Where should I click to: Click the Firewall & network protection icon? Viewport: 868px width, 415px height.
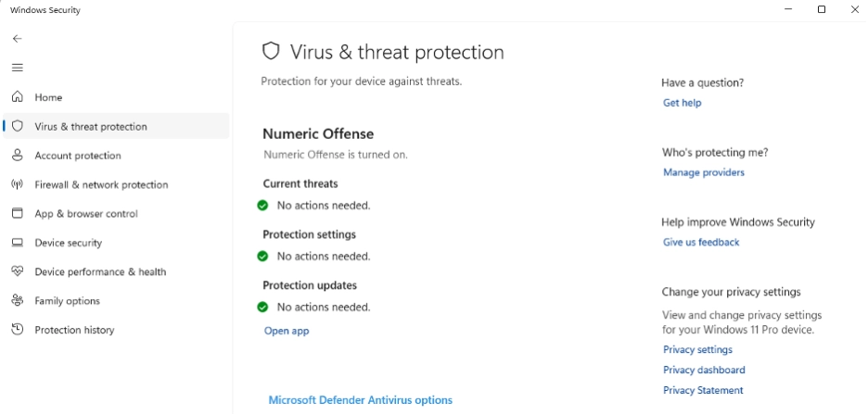(x=17, y=184)
